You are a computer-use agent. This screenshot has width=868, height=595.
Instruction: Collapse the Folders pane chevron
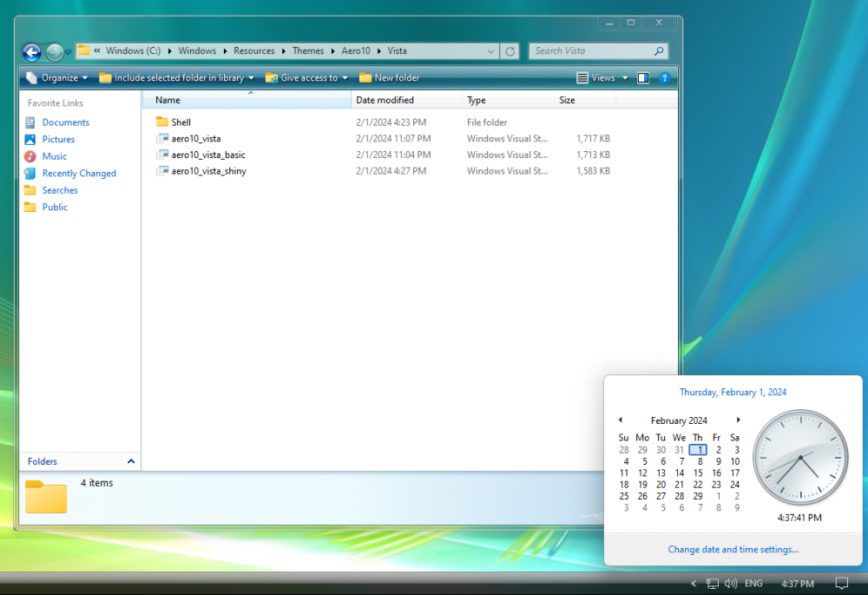coord(131,461)
